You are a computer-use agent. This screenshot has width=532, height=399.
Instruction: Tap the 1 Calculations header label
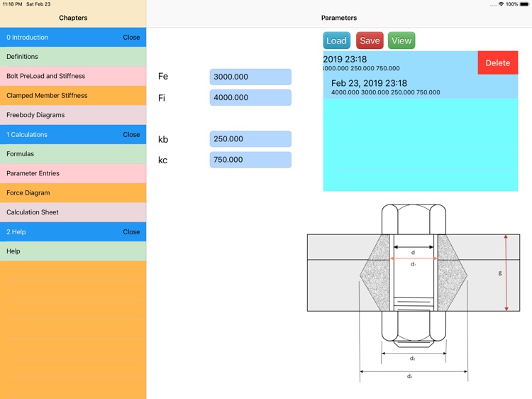point(27,134)
